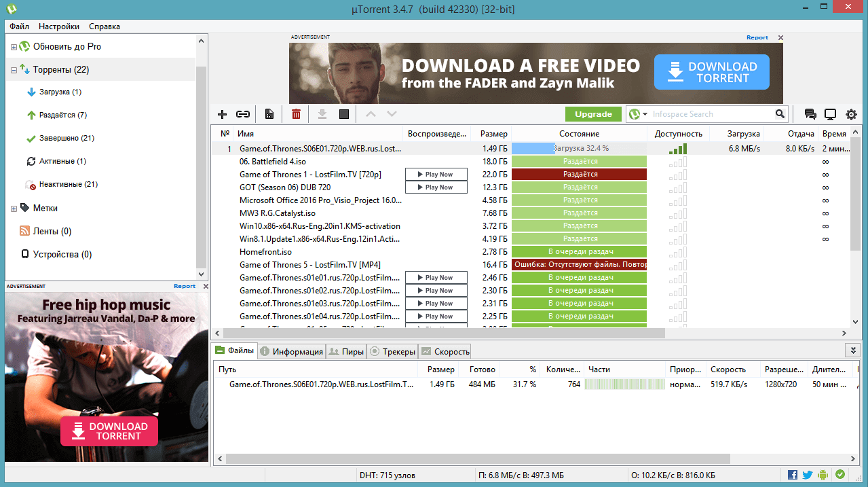Open the Настройки menu

(x=59, y=26)
